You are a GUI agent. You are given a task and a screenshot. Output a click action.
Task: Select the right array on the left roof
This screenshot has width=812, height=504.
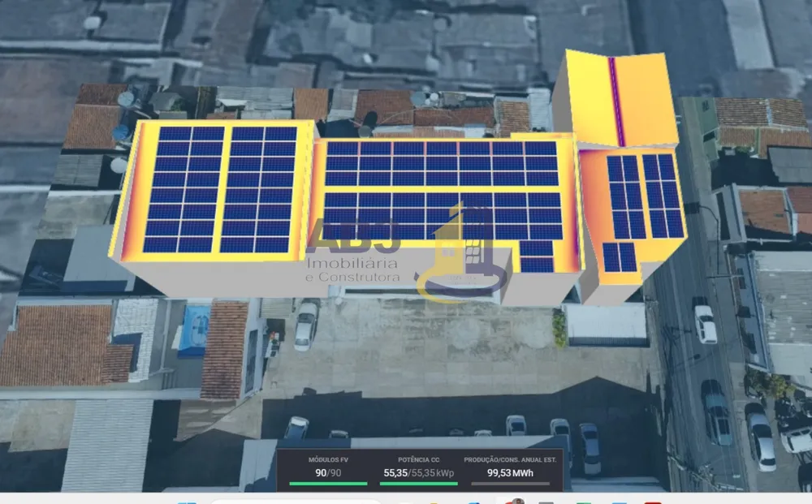pos(258,189)
